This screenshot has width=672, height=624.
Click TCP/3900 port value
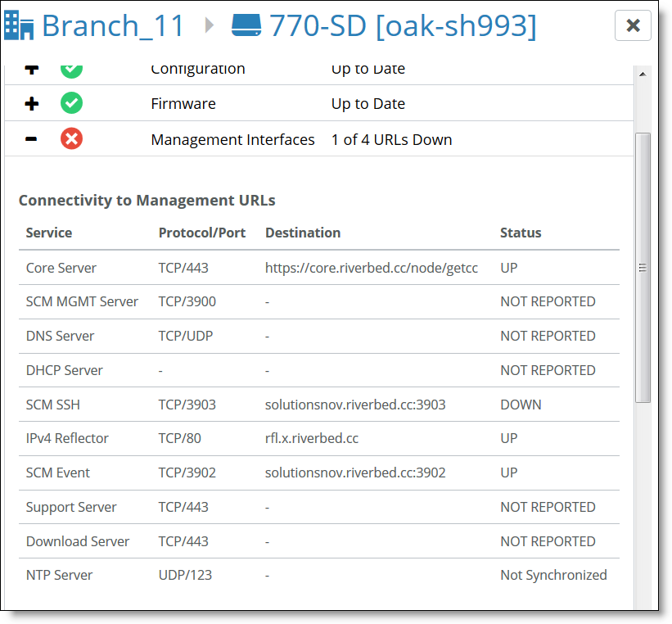point(187,302)
